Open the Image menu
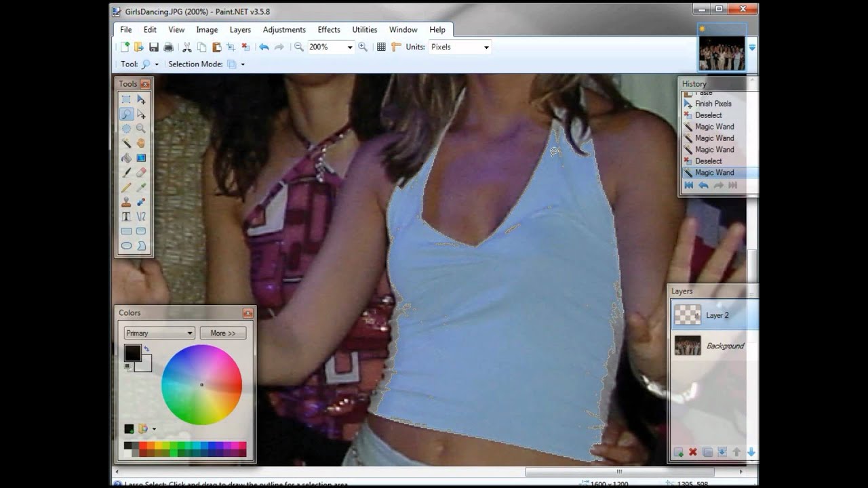The width and height of the screenshot is (868, 488). pos(207,30)
